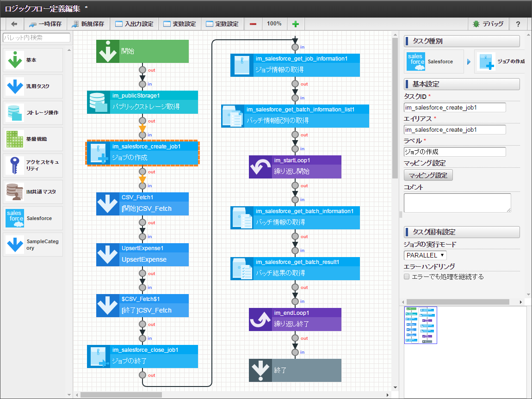This screenshot has height=399, width=532.
Task: Open 変数設定 variable settings
Action: click(180, 24)
